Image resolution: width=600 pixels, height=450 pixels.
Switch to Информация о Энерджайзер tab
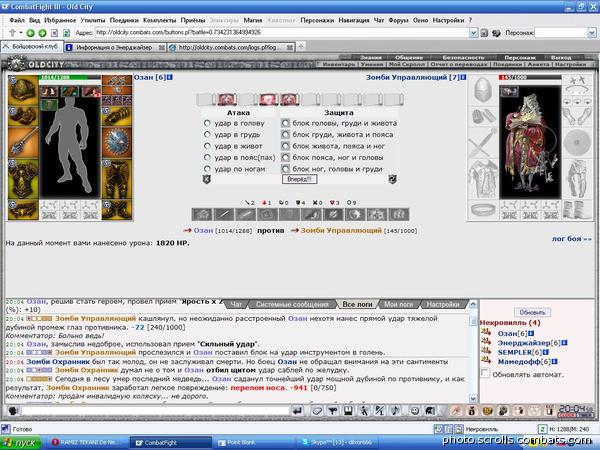115,47
